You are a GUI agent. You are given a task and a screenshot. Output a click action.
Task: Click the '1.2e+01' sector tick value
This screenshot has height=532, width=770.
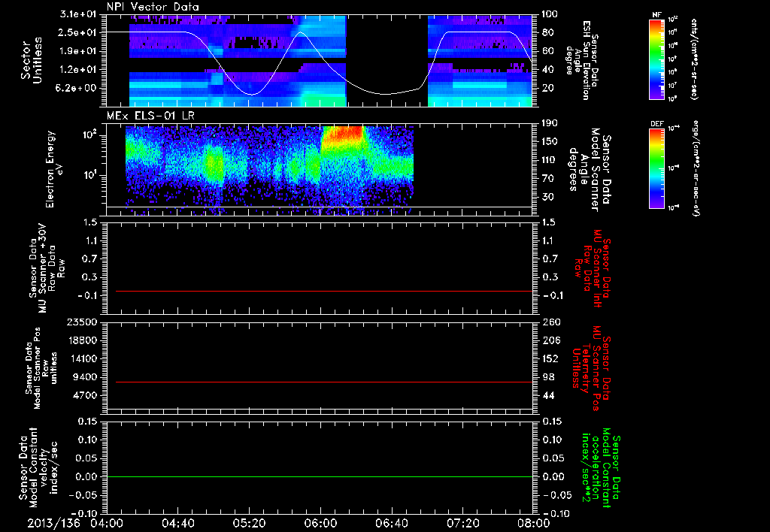tap(78, 70)
